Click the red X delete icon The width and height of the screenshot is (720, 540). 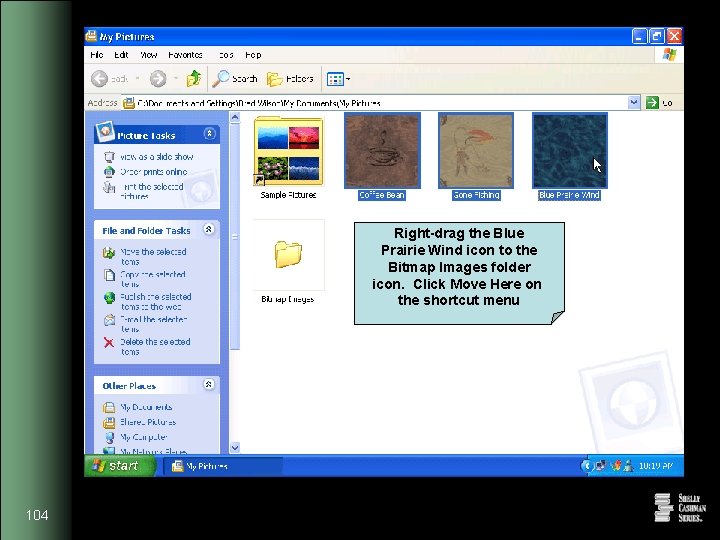click(109, 342)
